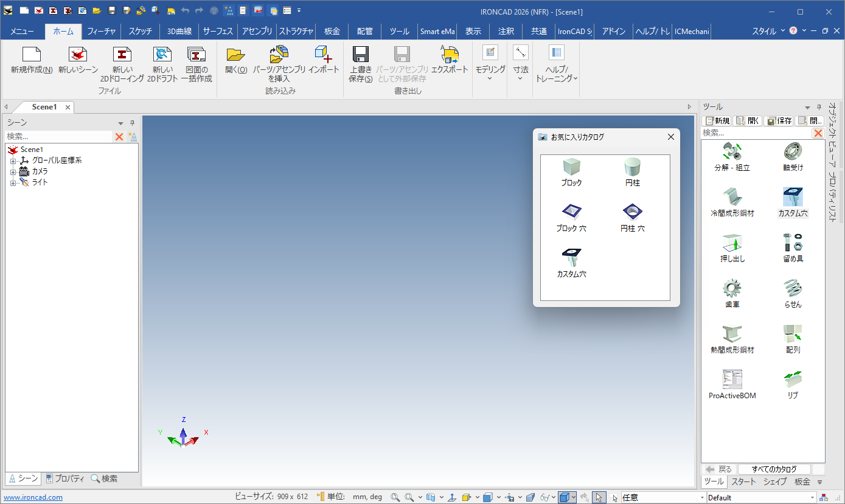
Task: Click the 新規作成 new file icon
Action: [x=31, y=54]
